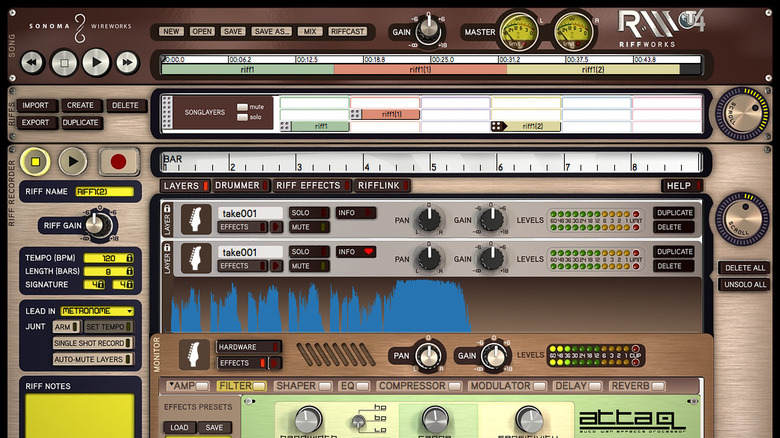Click signature denominator field
This screenshot has height=438, width=780.
click(123, 285)
